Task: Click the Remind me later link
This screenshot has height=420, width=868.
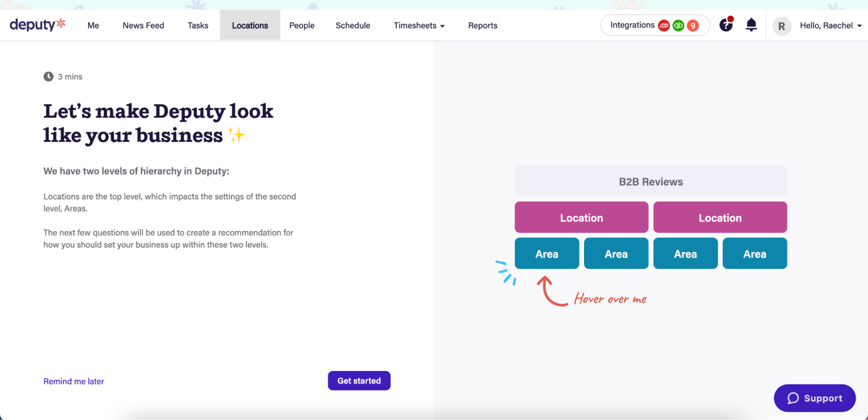Action: click(x=74, y=381)
